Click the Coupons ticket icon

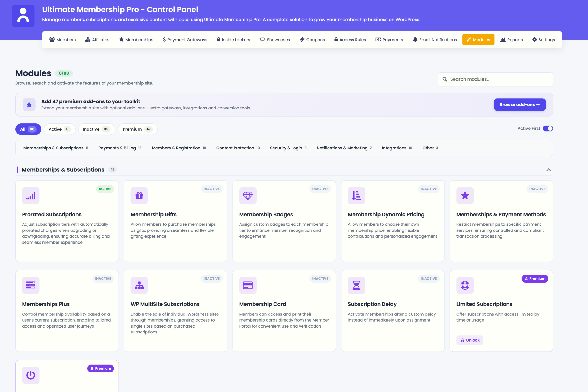[302, 39]
